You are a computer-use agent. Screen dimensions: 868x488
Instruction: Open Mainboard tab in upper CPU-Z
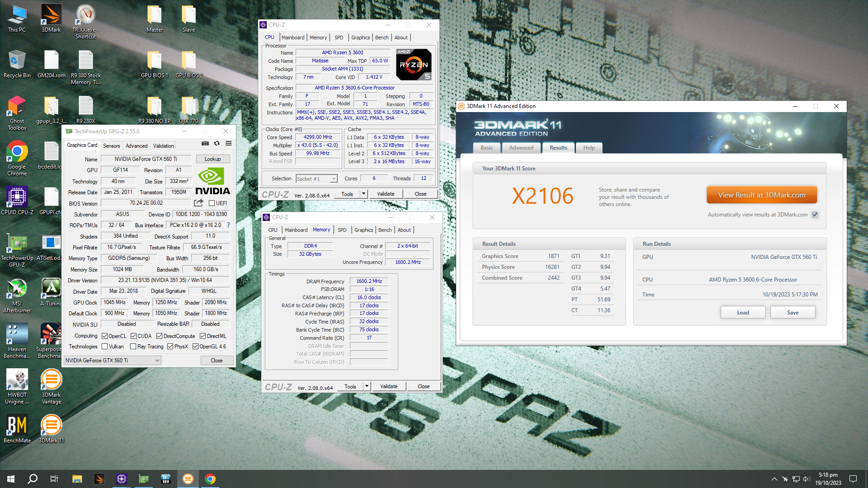pos(293,38)
